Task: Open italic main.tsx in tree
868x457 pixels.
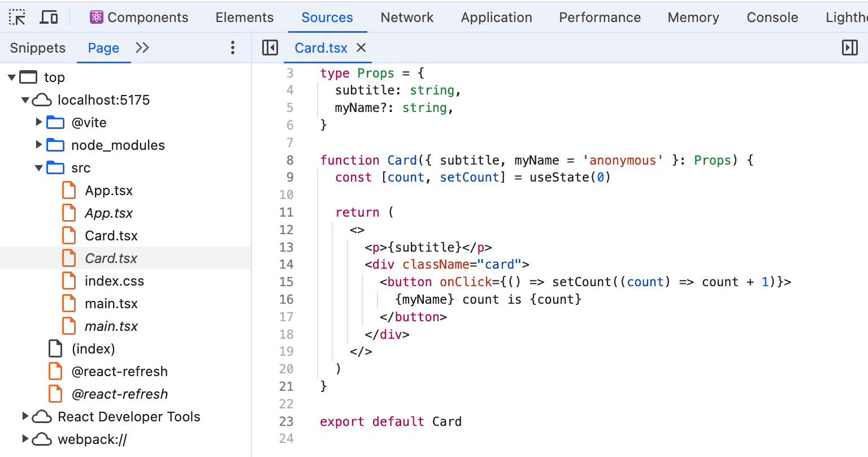Action: [111, 326]
